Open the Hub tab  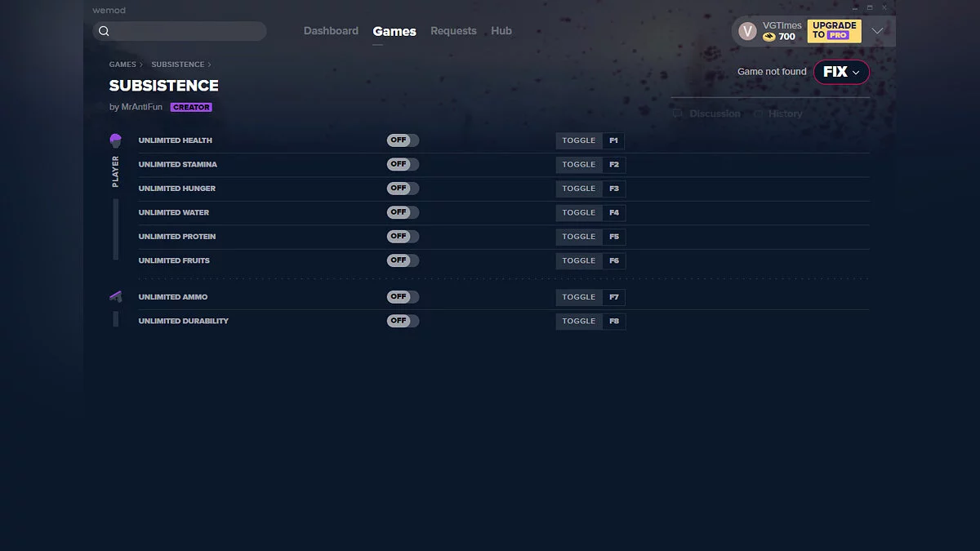pos(501,31)
